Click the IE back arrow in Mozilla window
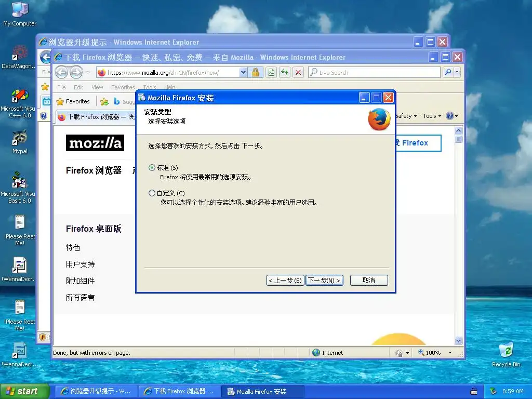Image resolution: width=532 pixels, height=399 pixels. (x=62, y=72)
